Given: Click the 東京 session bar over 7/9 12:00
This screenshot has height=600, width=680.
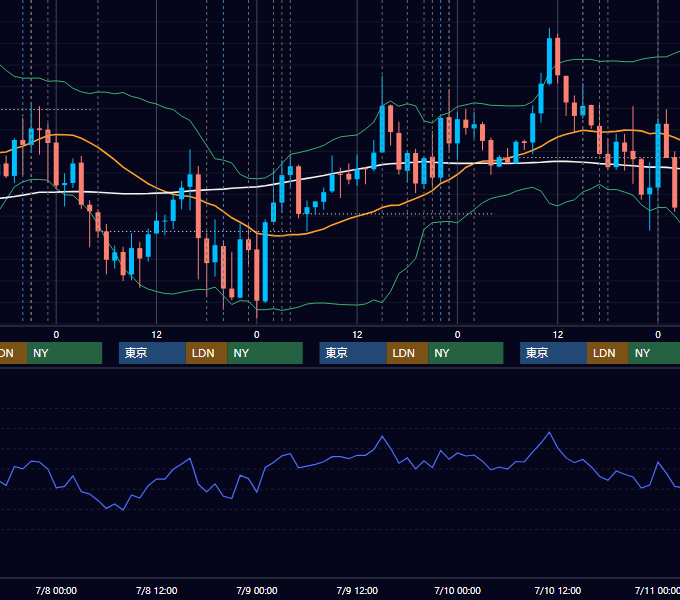Looking at the screenshot, I should pos(353,353).
